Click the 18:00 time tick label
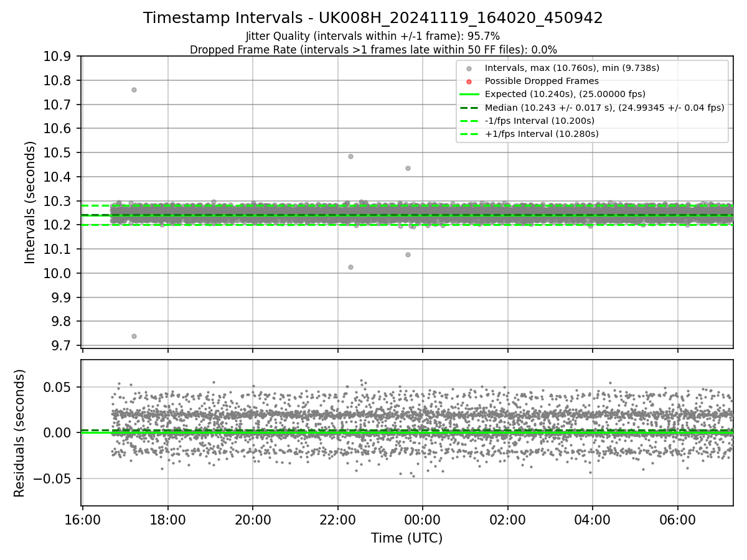Image resolution: width=747 pixels, height=560 pixels. click(x=167, y=520)
